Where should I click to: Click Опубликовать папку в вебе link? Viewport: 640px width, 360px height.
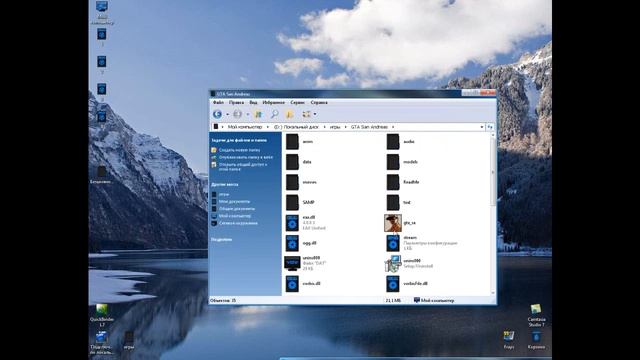click(x=246, y=157)
